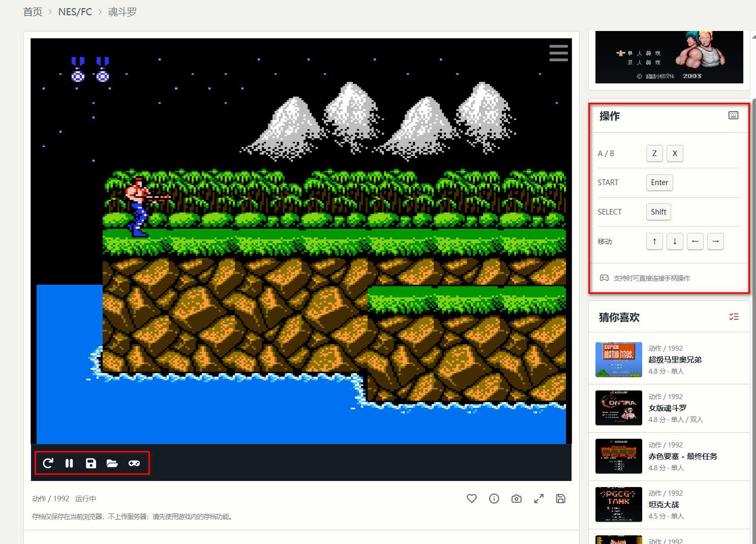This screenshot has height=544, width=756.
Task: Load saved state with the open-folder icon
Action: [112, 463]
